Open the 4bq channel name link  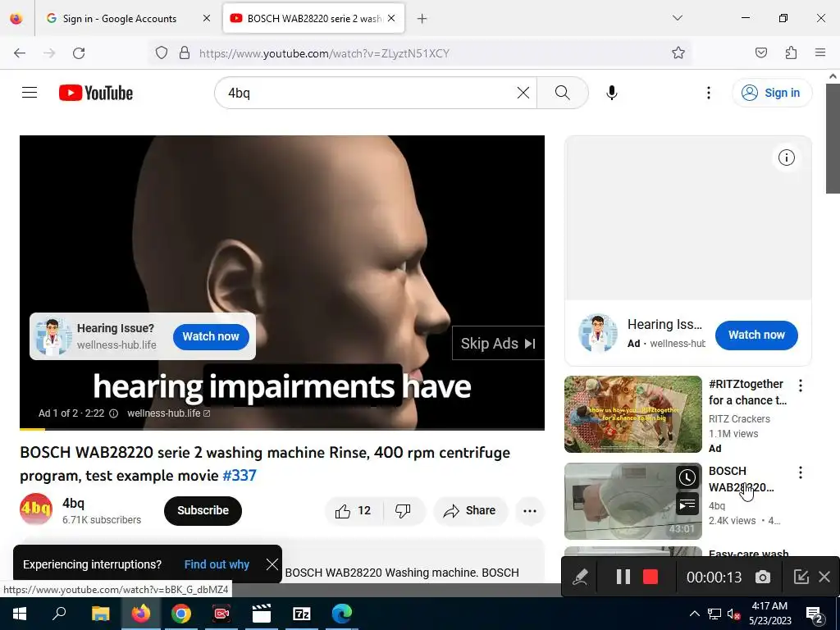(73, 503)
